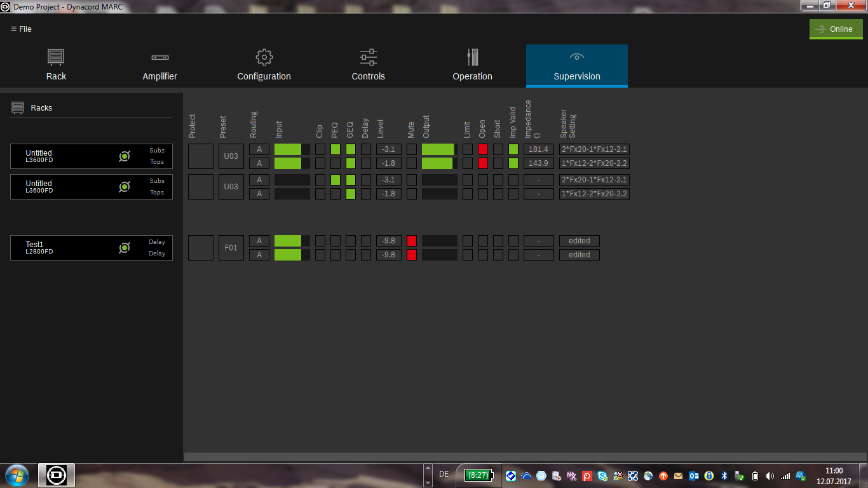868x488 pixels.
Task: Click the Preset column header
Action: click(223, 126)
